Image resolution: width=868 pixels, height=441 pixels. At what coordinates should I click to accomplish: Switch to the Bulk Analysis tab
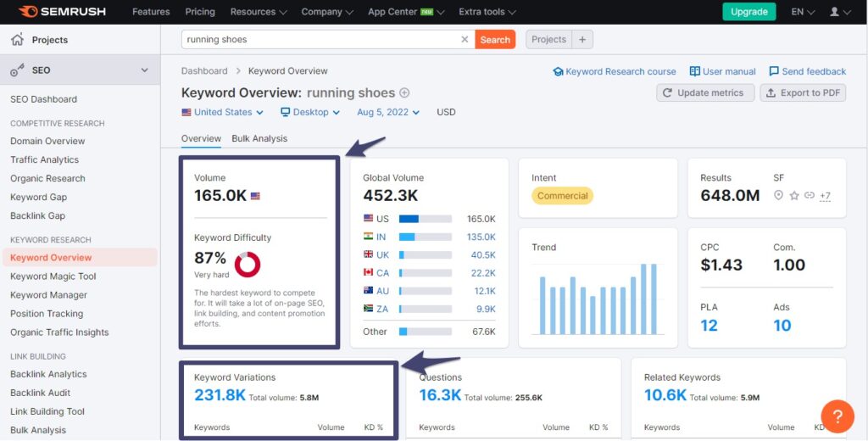pos(259,138)
